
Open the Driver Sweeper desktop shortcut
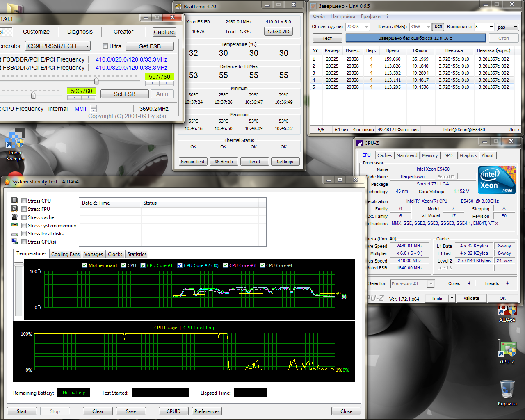point(15,144)
